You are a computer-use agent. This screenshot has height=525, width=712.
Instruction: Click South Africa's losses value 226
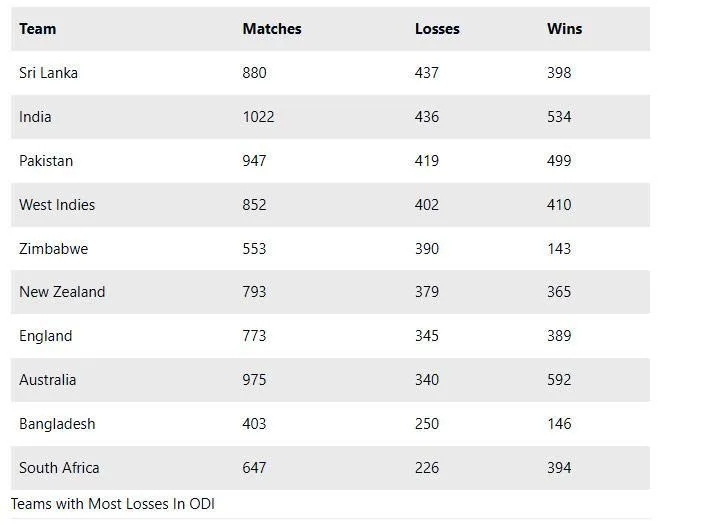pos(427,468)
